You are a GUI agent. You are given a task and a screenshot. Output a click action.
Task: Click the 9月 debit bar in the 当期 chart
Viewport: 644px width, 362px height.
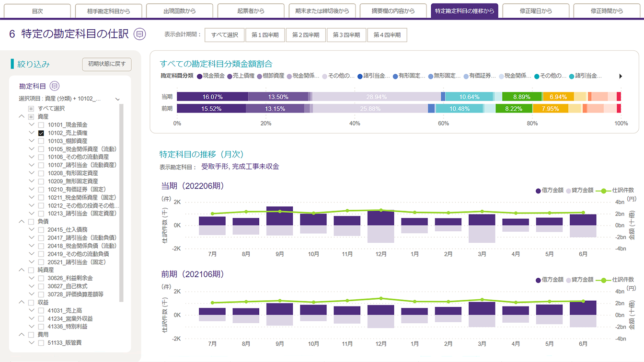click(x=279, y=216)
